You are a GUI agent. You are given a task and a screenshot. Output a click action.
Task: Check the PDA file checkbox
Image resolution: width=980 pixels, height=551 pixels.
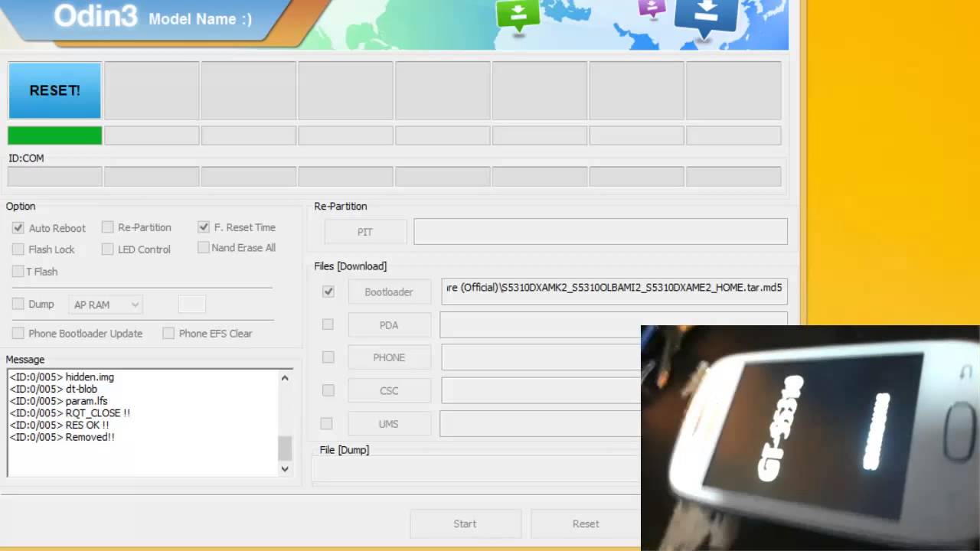tap(328, 324)
